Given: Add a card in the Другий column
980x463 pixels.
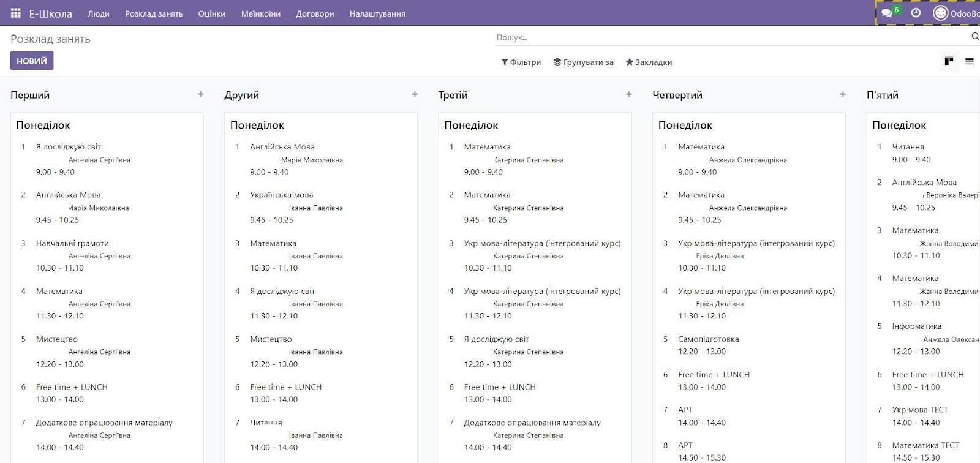Looking at the screenshot, I should 415,94.
